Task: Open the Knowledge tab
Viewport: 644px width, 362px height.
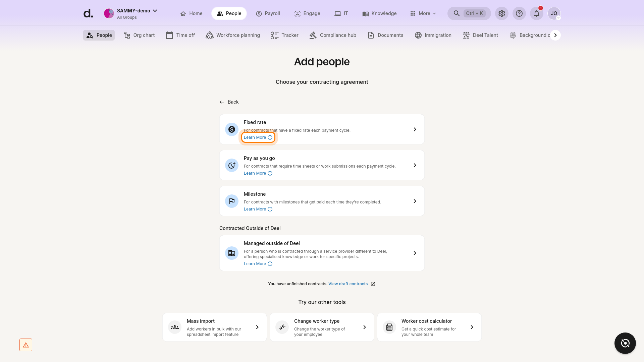Action: 379,13
